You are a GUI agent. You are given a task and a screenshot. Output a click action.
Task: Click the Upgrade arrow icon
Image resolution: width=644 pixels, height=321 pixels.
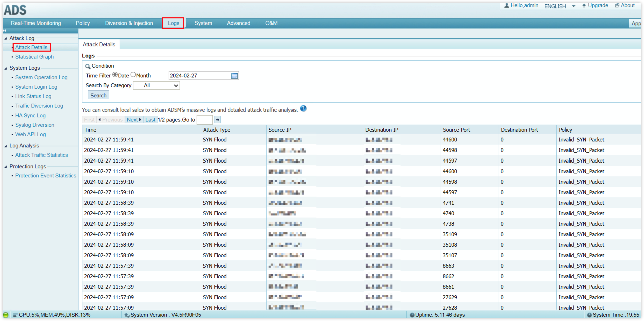(x=584, y=6)
